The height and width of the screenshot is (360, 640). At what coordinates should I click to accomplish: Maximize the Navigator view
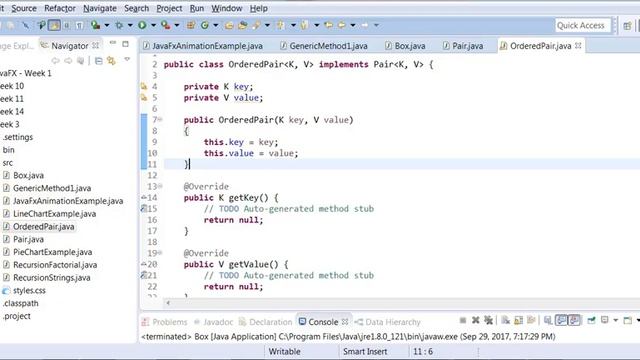(125, 44)
